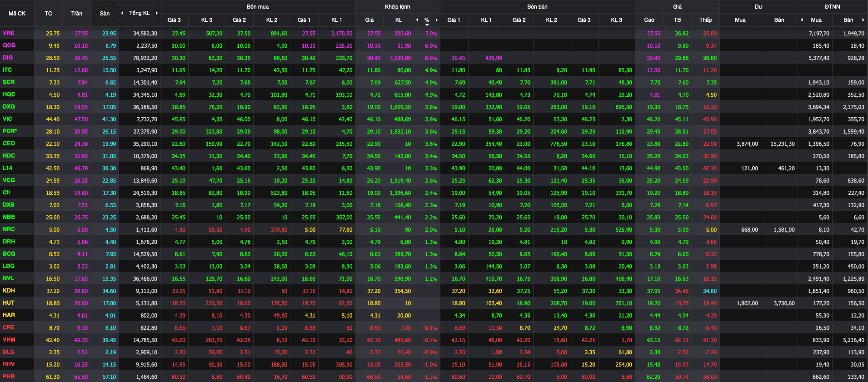This screenshot has height=382, width=868.
Task: Open stock symbol DXS
Action: (x=9, y=205)
